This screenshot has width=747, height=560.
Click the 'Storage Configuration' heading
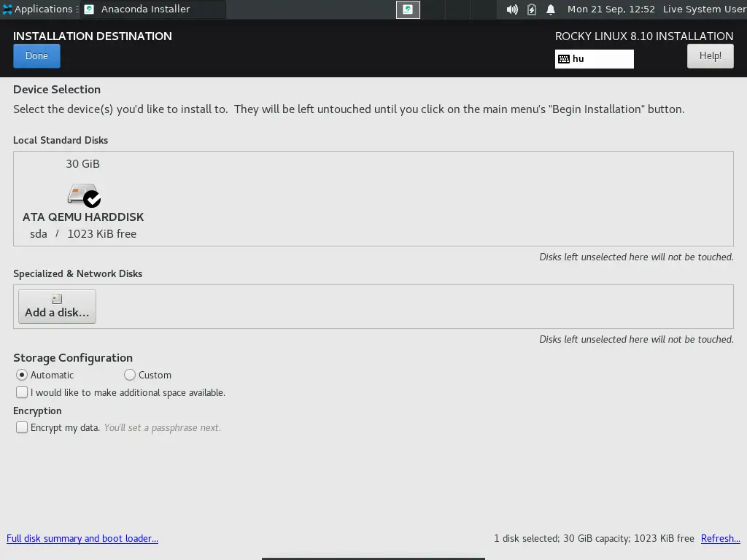73,358
